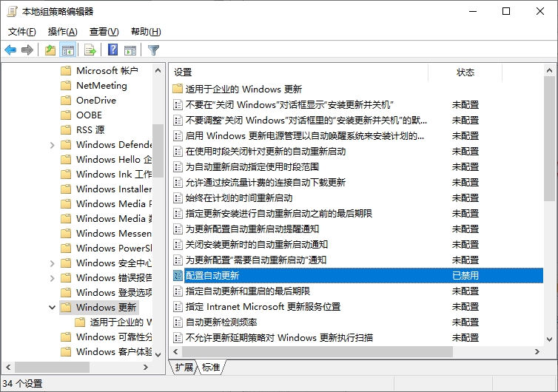Click the 设置 column header

click(x=183, y=72)
